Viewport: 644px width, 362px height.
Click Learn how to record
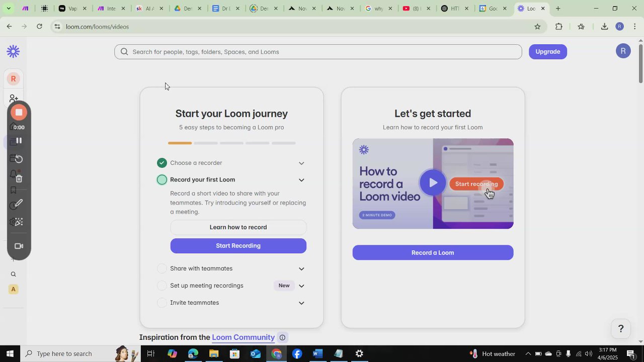click(x=238, y=227)
